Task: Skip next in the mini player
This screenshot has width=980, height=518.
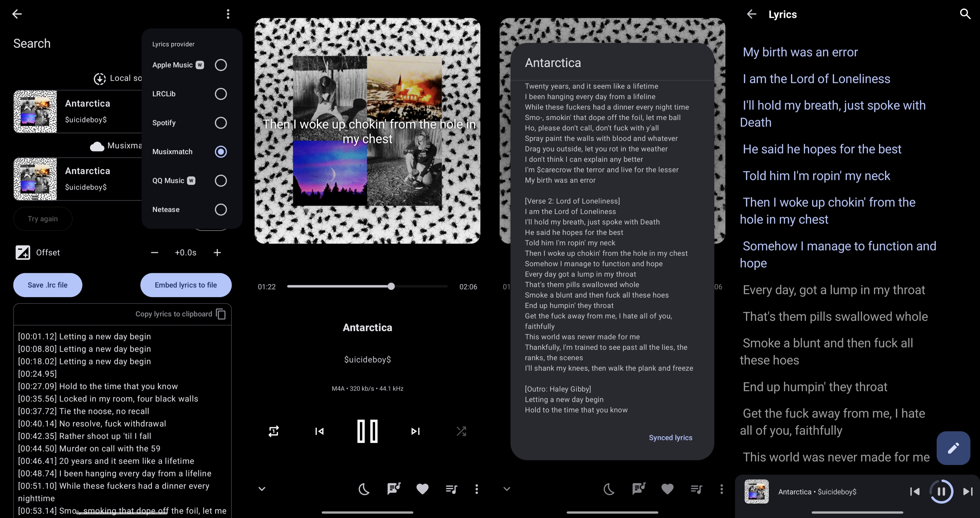Action: pyautogui.click(x=968, y=491)
